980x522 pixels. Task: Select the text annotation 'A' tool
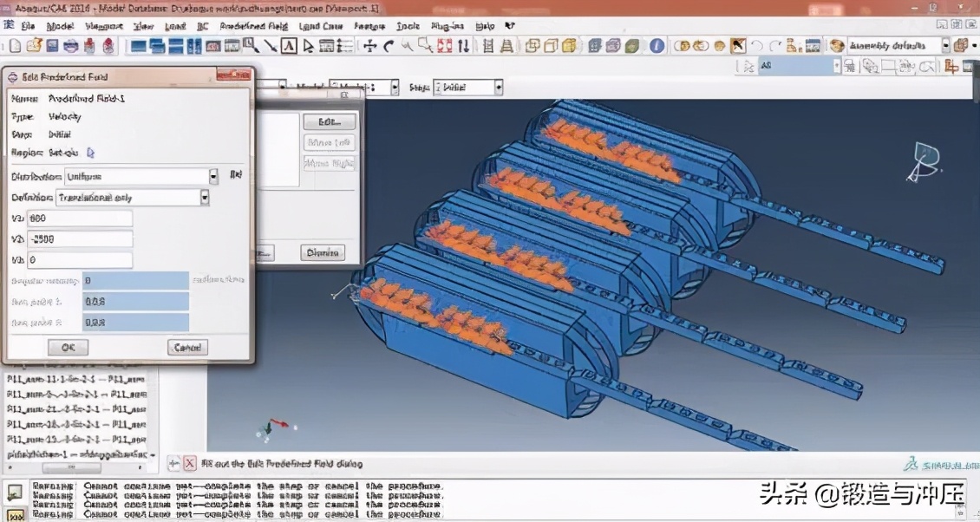click(x=288, y=46)
